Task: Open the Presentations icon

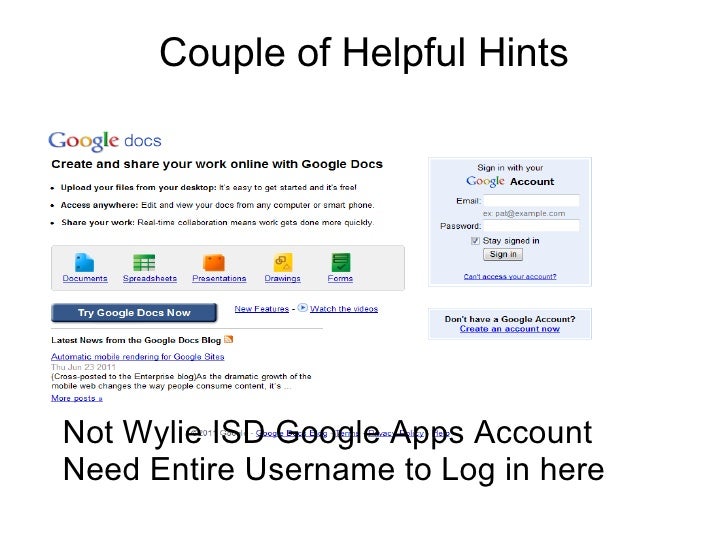Action: [214, 263]
